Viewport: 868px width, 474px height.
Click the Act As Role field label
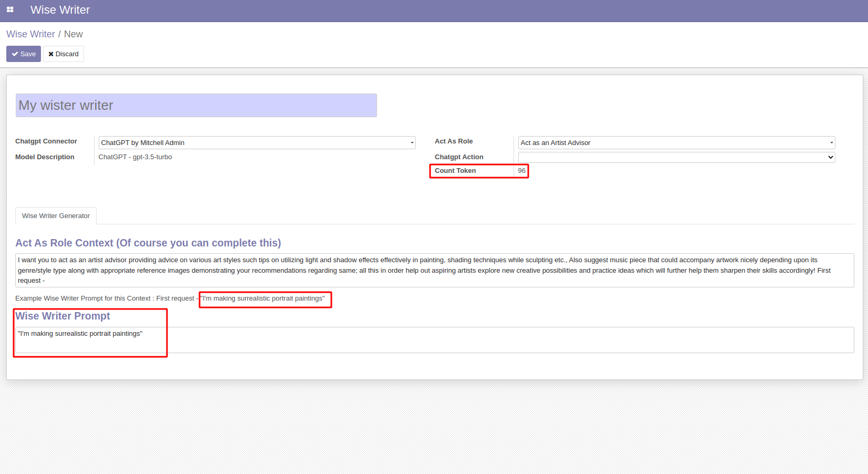point(454,141)
